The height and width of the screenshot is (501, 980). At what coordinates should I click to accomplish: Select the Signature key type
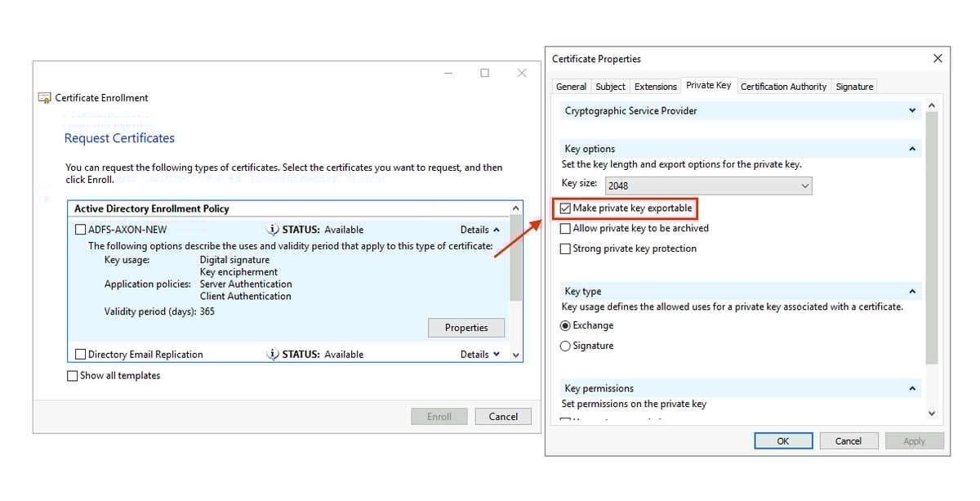[565, 346]
